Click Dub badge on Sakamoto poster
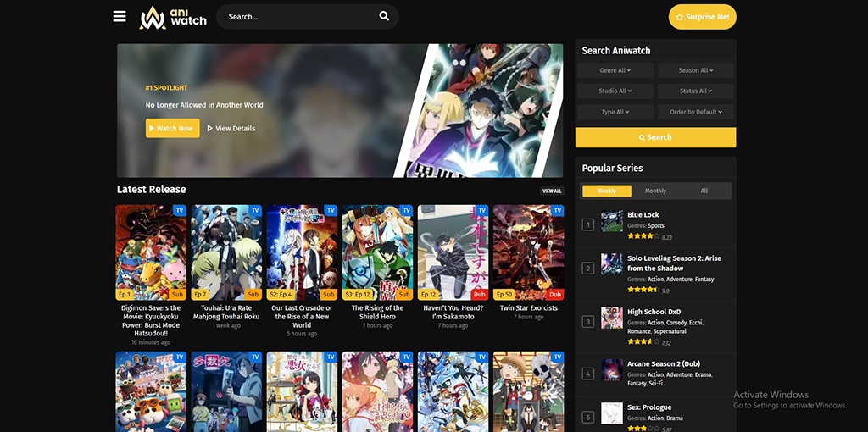868x432 pixels. (480, 295)
